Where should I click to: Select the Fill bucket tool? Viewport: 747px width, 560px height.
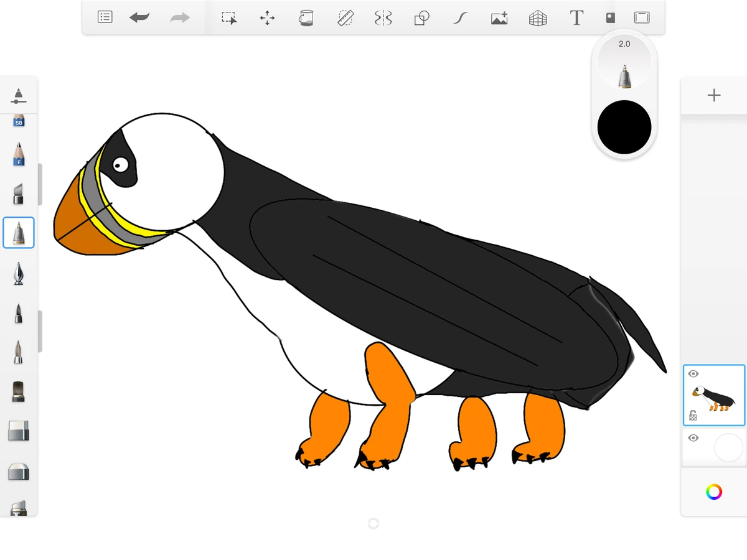(x=307, y=18)
